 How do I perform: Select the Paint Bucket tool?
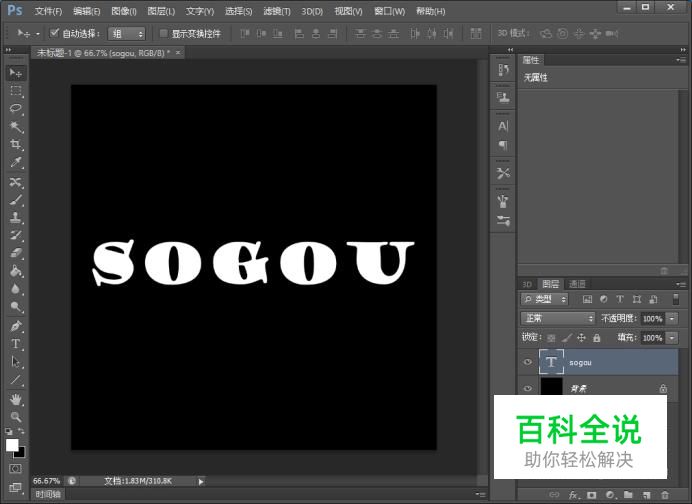(x=16, y=271)
